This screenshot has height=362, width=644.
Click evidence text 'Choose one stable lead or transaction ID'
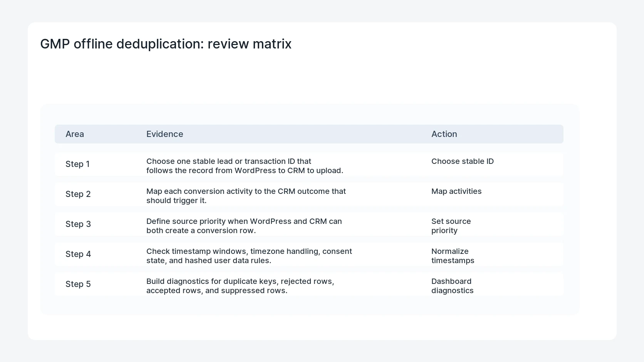(x=221, y=161)
